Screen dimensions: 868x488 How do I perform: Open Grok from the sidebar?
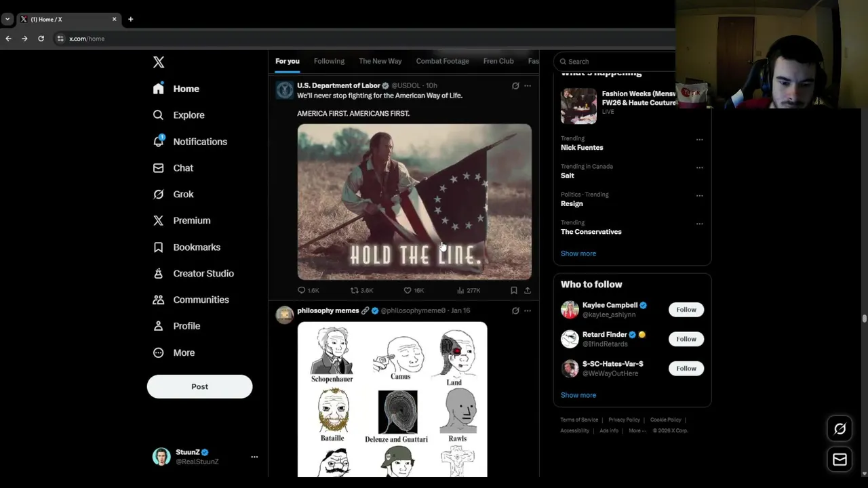(174, 195)
